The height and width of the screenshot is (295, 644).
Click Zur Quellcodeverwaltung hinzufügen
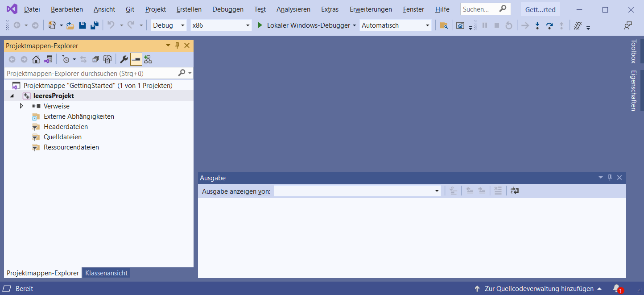[x=539, y=288]
